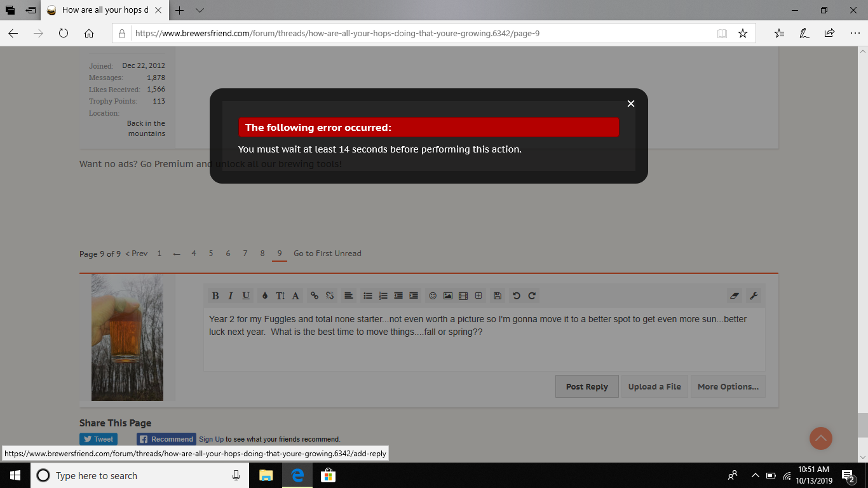The image size is (868, 488).
Task: Open the text alignment dropdown
Action: pos(349,295)
